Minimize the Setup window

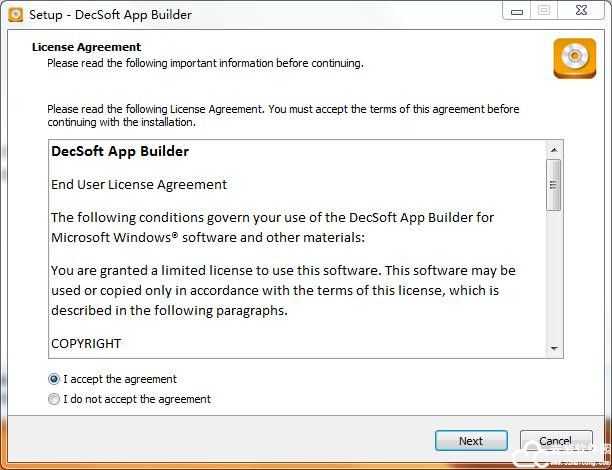point(517,11)
